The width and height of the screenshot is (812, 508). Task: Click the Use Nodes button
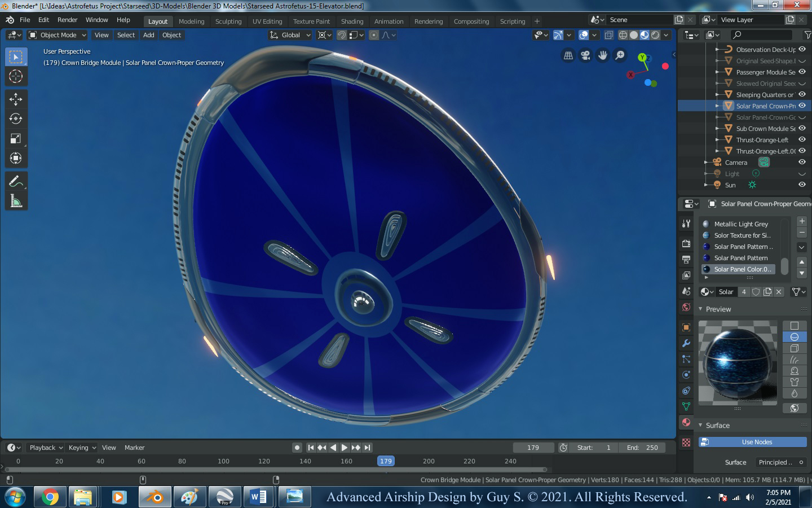[x=756, y=442]
